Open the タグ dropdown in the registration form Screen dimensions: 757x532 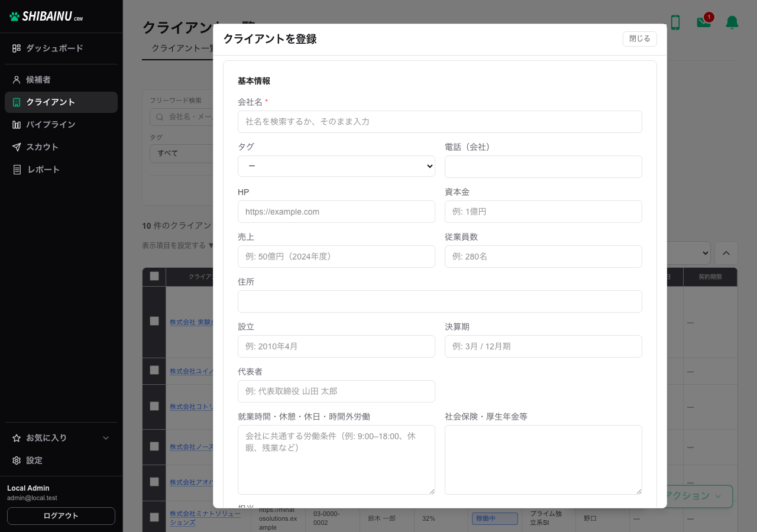coord(337,166)
